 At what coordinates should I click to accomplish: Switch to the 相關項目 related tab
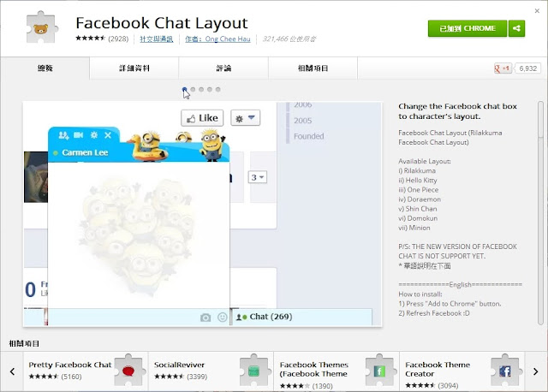click(x=313, y=68)
